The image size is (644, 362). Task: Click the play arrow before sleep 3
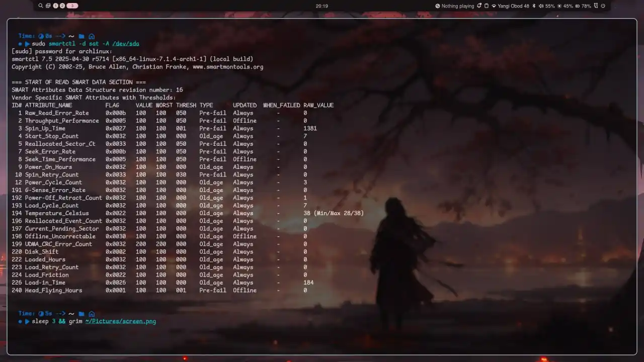27,321
